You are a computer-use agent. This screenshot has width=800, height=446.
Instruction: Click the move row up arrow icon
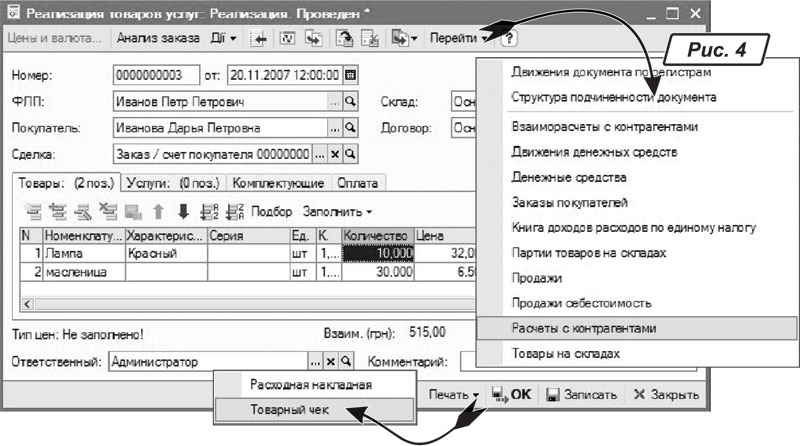pos(158,212)
